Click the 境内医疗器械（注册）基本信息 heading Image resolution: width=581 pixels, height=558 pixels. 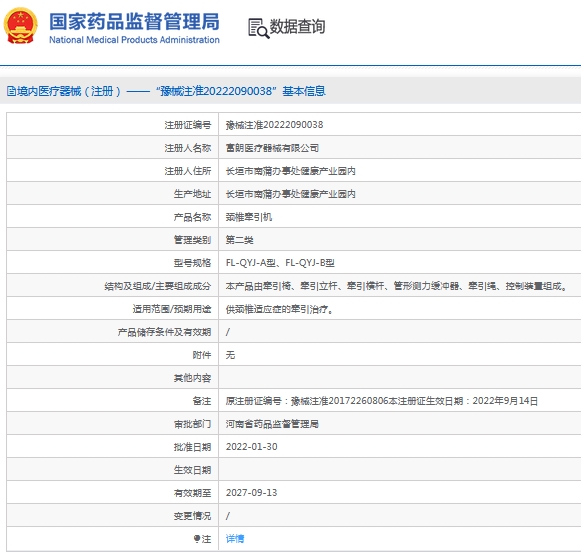pos(166,91)
